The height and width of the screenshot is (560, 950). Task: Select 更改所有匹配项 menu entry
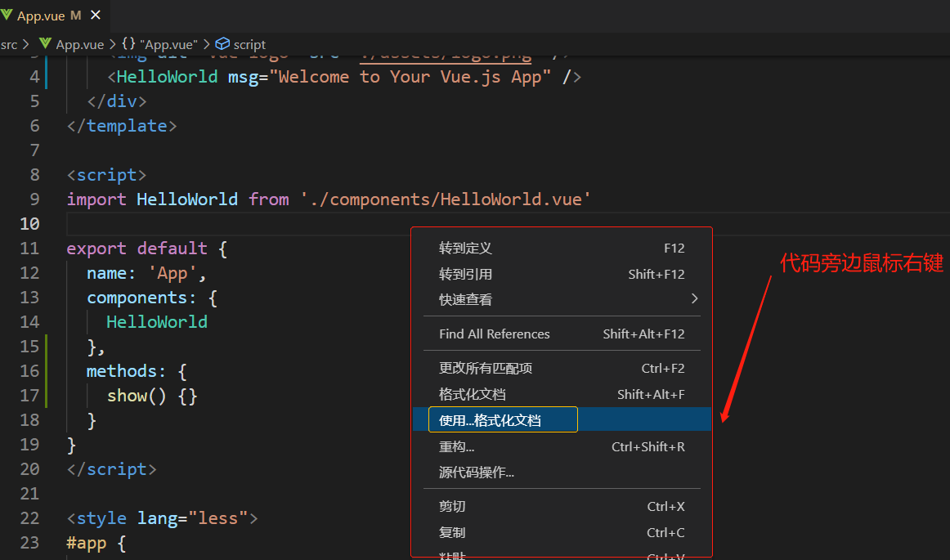coord(562,369)
